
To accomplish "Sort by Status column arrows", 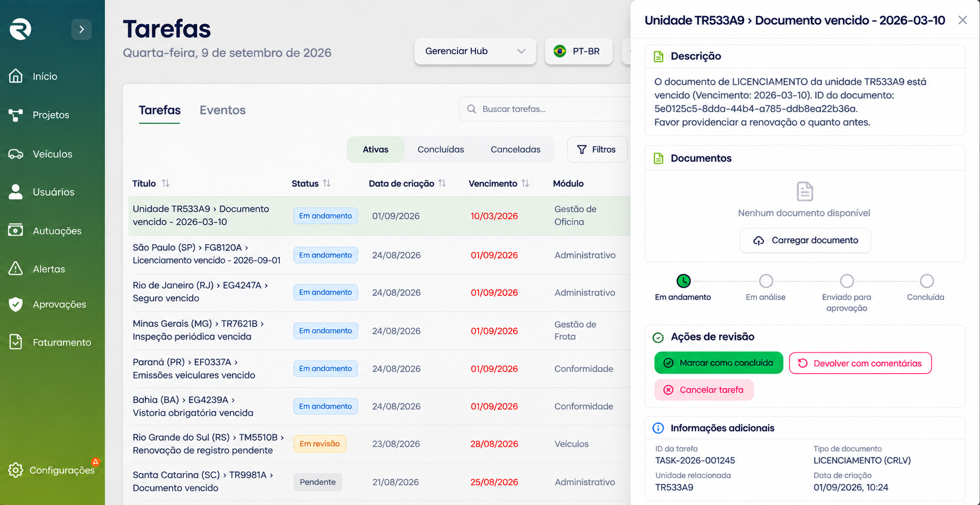I will 326,183.
